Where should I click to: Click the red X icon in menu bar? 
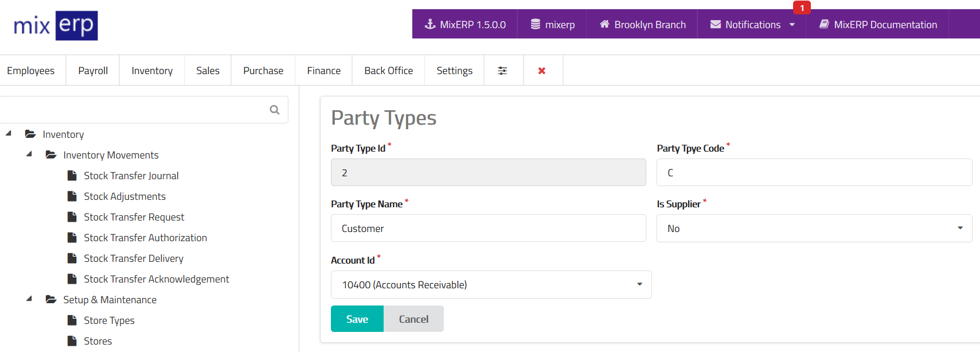542,71
